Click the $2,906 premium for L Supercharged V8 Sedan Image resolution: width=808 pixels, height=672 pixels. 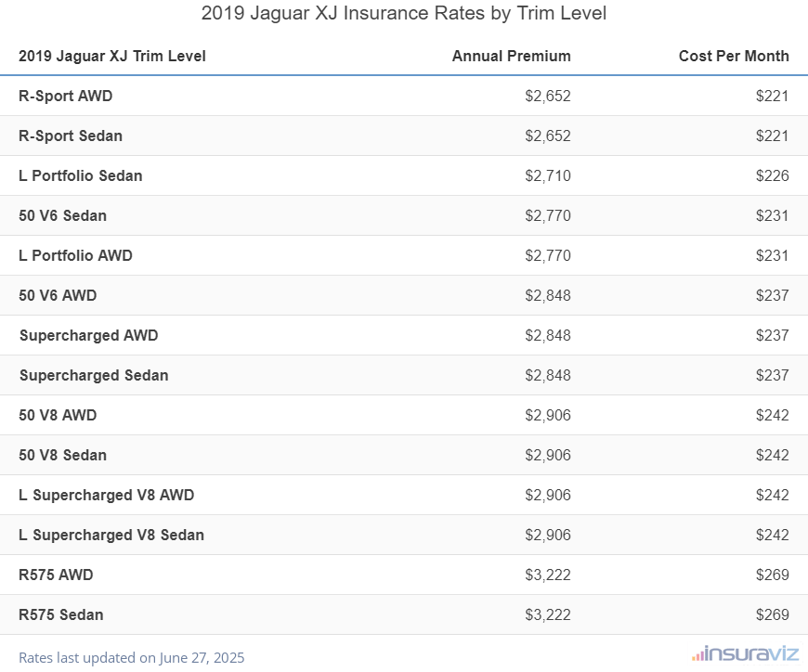[x=548, y=535]
